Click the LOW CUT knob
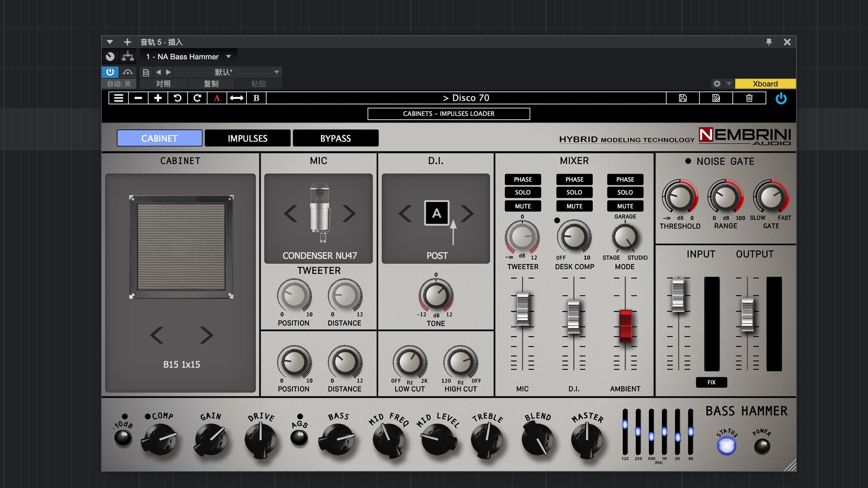Image resolution: width=868 pixels, height=488 pixels. (x=410, y=362)
